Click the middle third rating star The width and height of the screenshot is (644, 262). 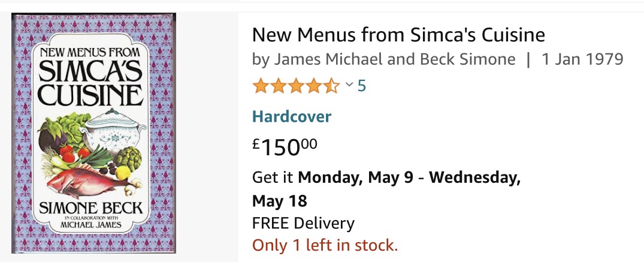296,86
